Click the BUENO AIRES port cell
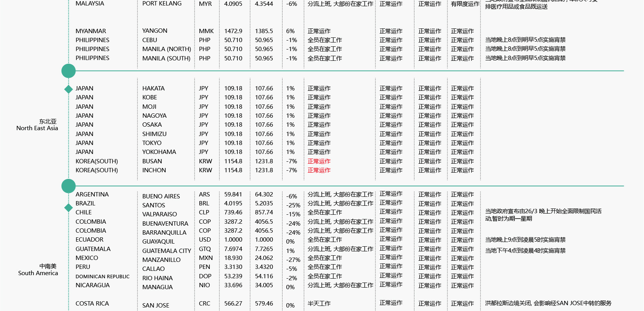This screenshot has width=644, height=311. (161, 196)
